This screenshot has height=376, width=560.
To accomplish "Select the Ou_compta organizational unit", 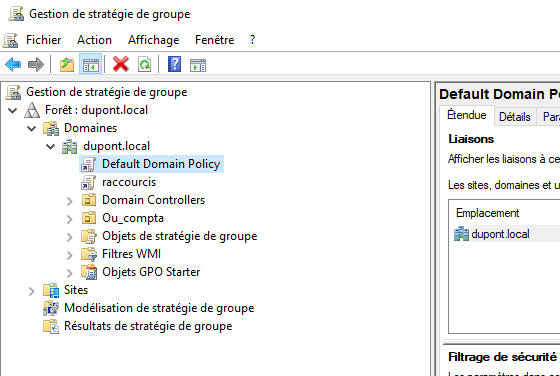I will pyautogui.click(x=133, y=218).
